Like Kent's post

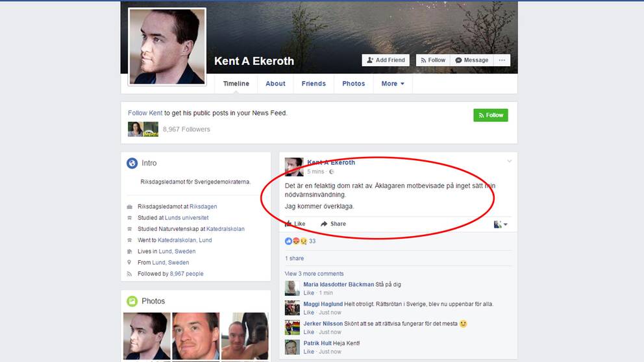tap(295, 224)
